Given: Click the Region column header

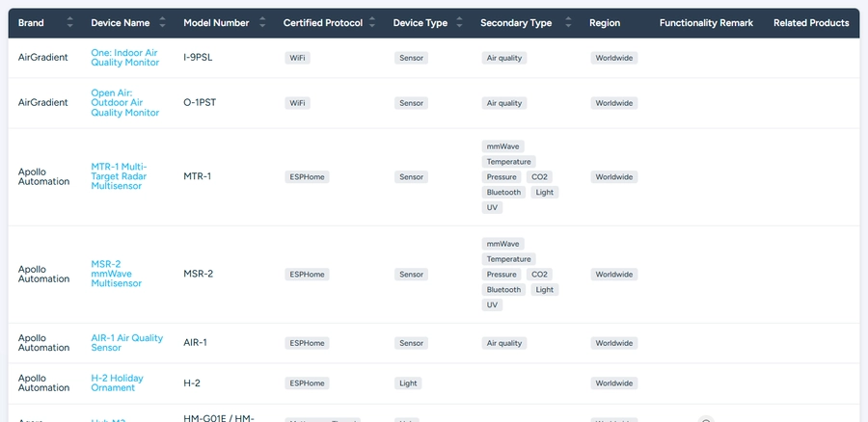Looking at the screenshot, I should pos(605,23).
